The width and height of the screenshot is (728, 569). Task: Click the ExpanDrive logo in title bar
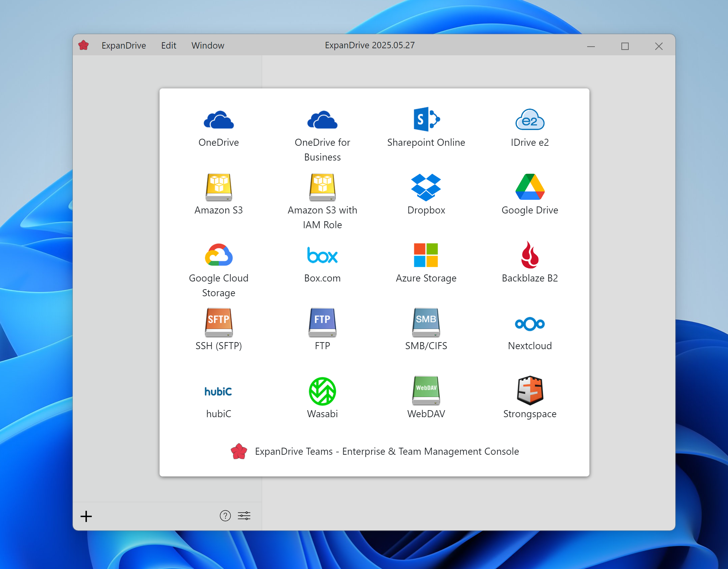83,45
